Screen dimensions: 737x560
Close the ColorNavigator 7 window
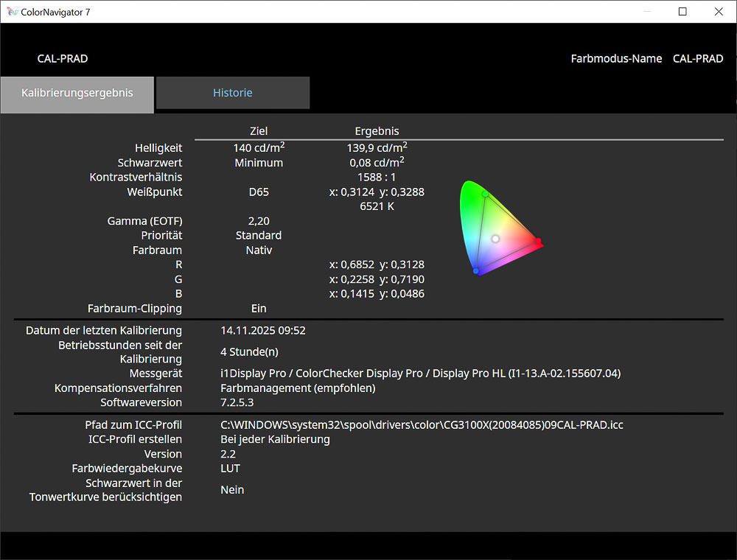[x=719, y=12]
